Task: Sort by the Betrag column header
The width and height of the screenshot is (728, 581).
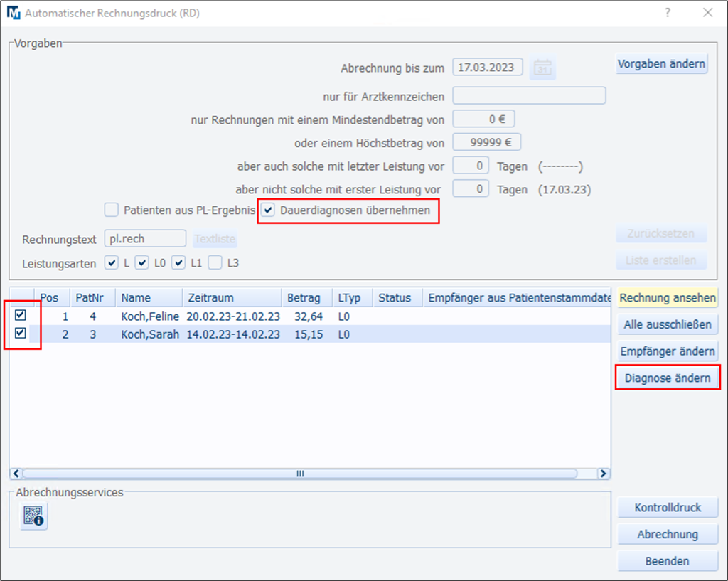Action: 307,298
